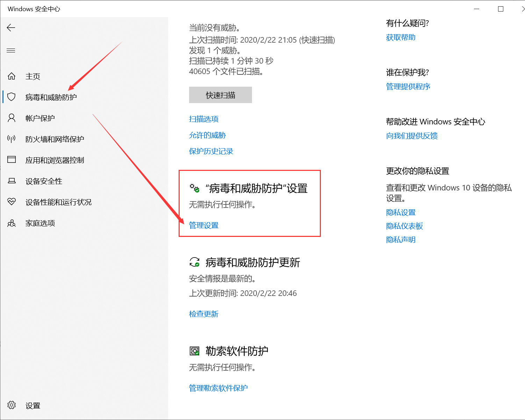Open 设备安全性 section
Screen dimensions: 525x420
[44, 181]
